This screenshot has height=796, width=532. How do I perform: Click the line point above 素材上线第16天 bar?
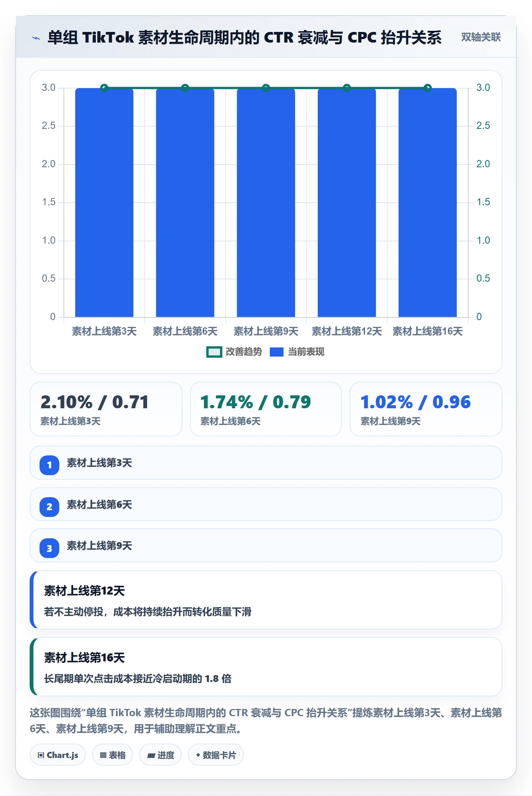click(427, 88)
